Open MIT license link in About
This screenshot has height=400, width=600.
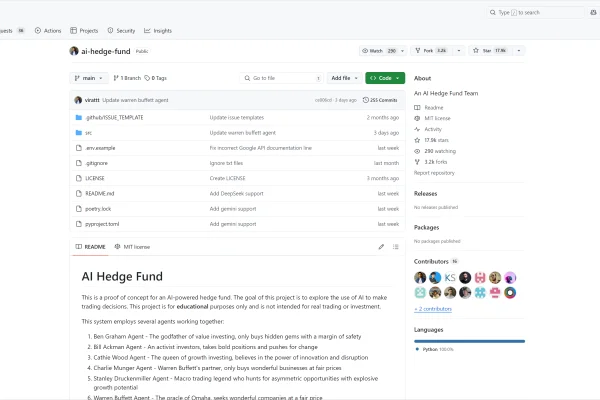(x=437, y=118)
